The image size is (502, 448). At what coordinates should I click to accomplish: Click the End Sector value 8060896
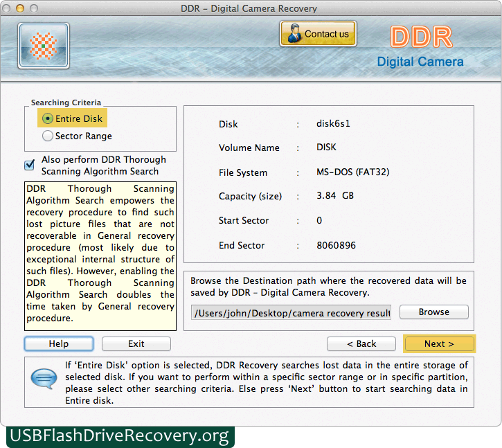click(x=336, y=245)
